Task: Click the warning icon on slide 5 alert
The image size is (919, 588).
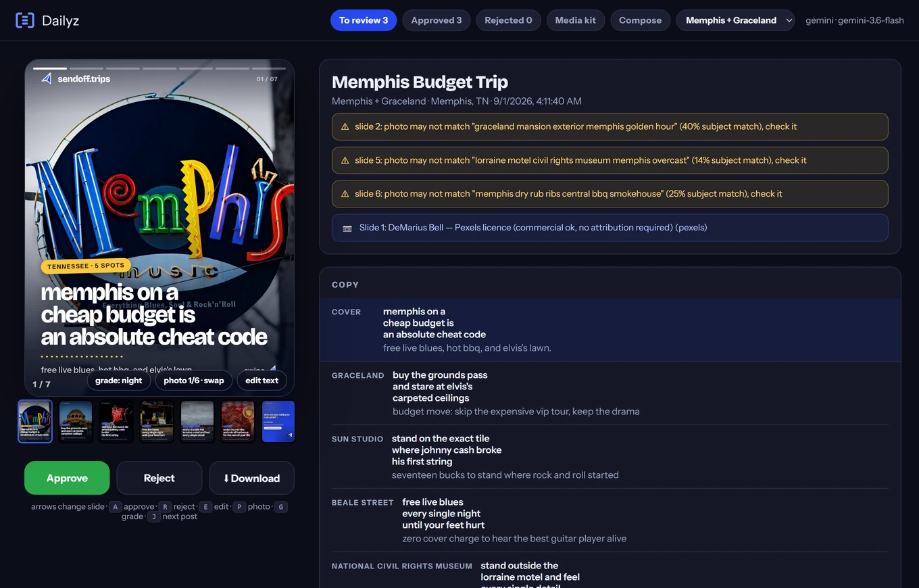Action: click(345, 160)
